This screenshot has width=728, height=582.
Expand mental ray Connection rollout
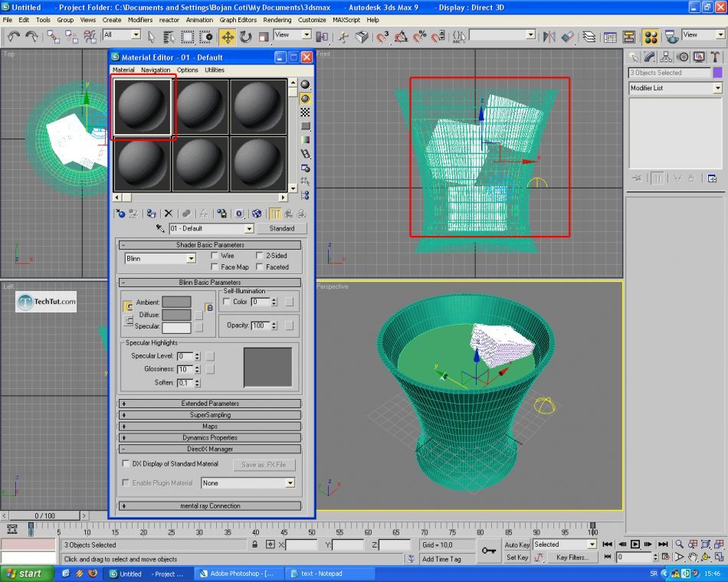[x=210, y=506]
